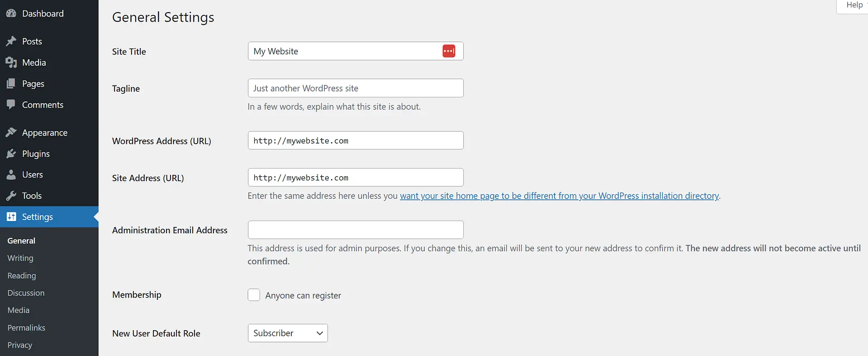Click the Users person icon
Viewport: 868px width, 356px height.
(x=11, y=175)
